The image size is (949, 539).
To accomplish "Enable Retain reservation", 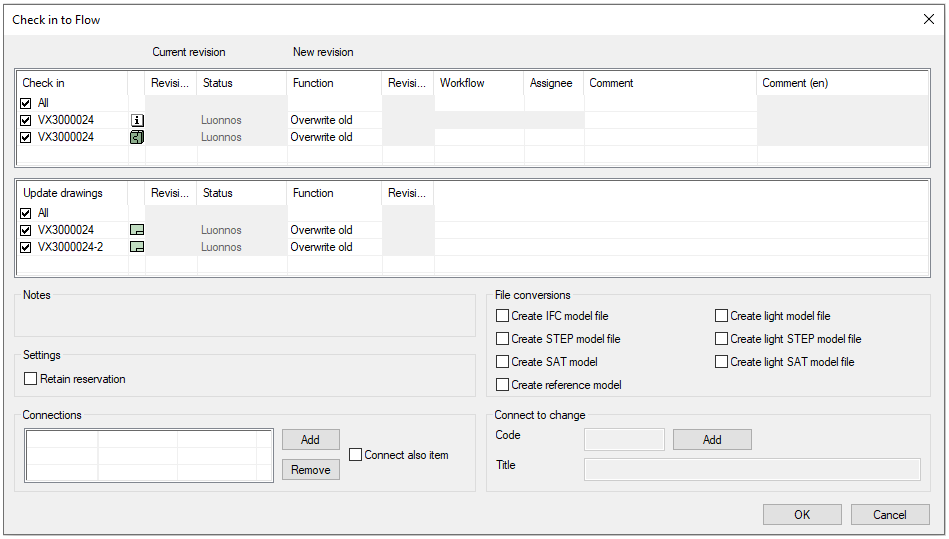I will (32, 379).
